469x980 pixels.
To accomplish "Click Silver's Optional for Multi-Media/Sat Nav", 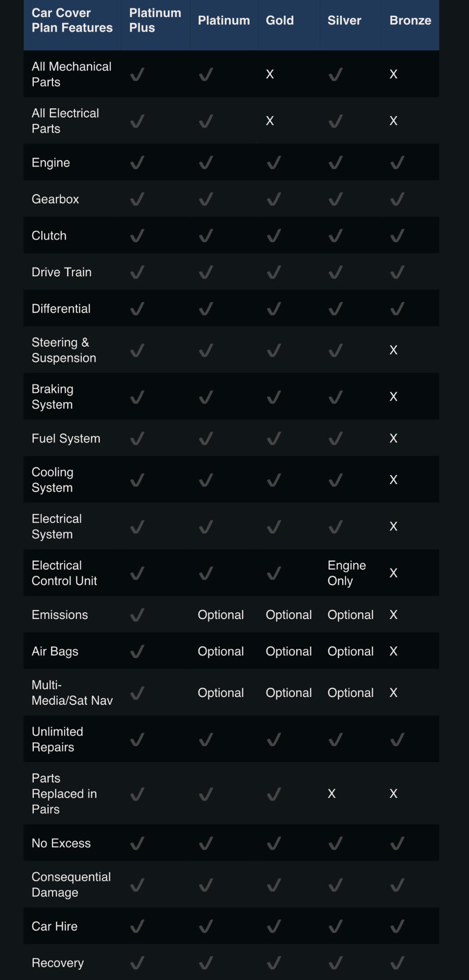I will (351, 693).
